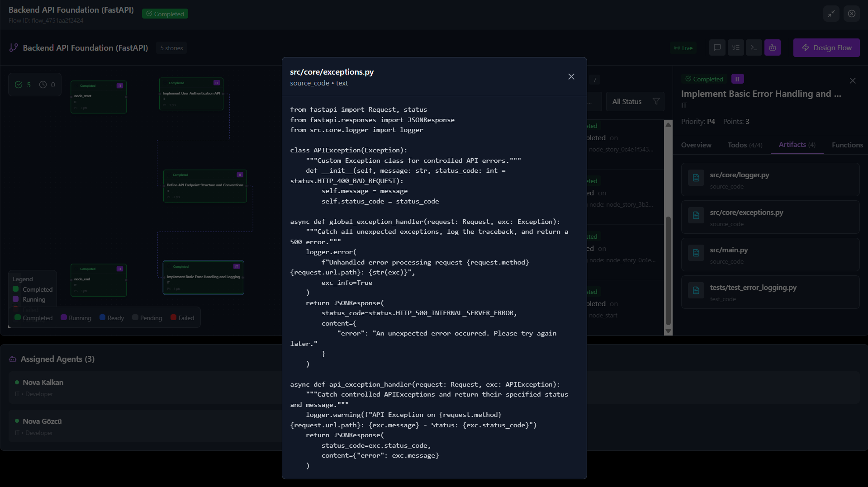Click the lightning bolt icon in Design Flow
Viewport: 868px width, 487px height.
coord(806,47)
